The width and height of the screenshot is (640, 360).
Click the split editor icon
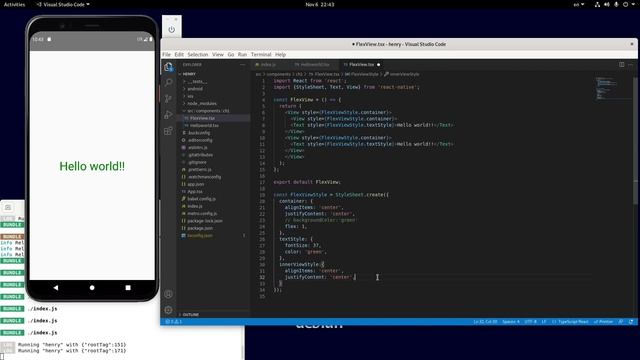point(622,64)
